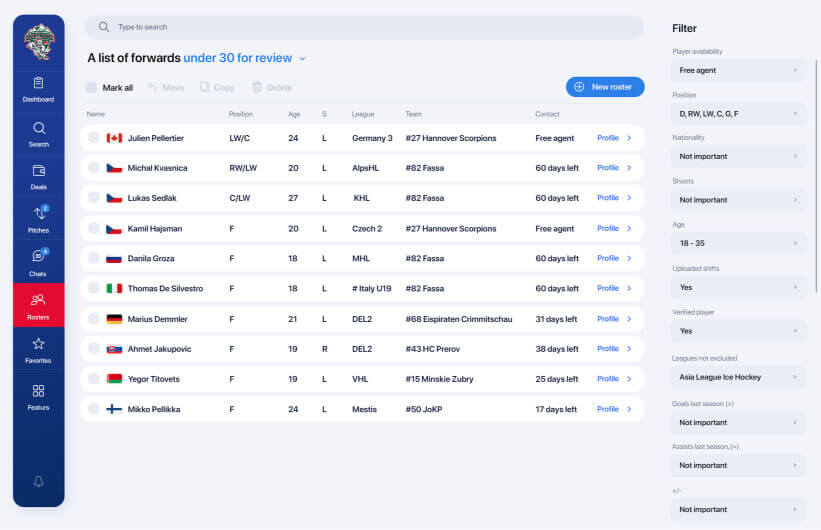The image size is (821, 530).
Task: Open the Dashboard from sidebar
Action: (39, 89)
